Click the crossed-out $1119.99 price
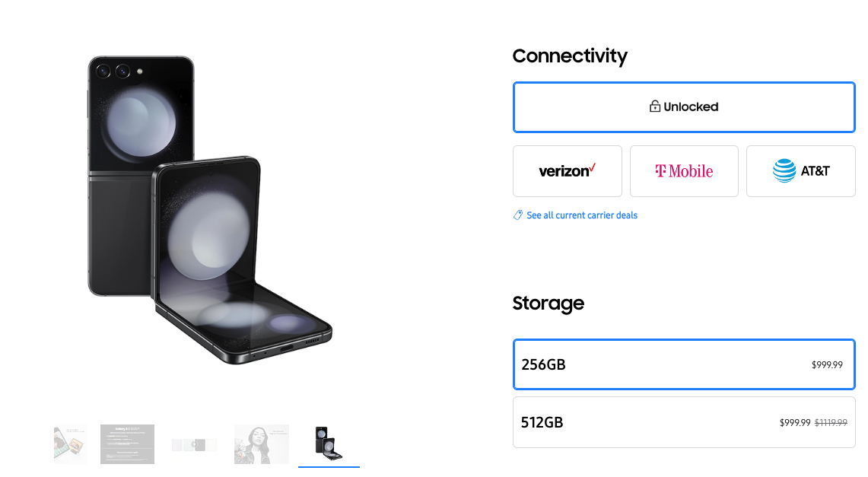 tap(831, 423)
